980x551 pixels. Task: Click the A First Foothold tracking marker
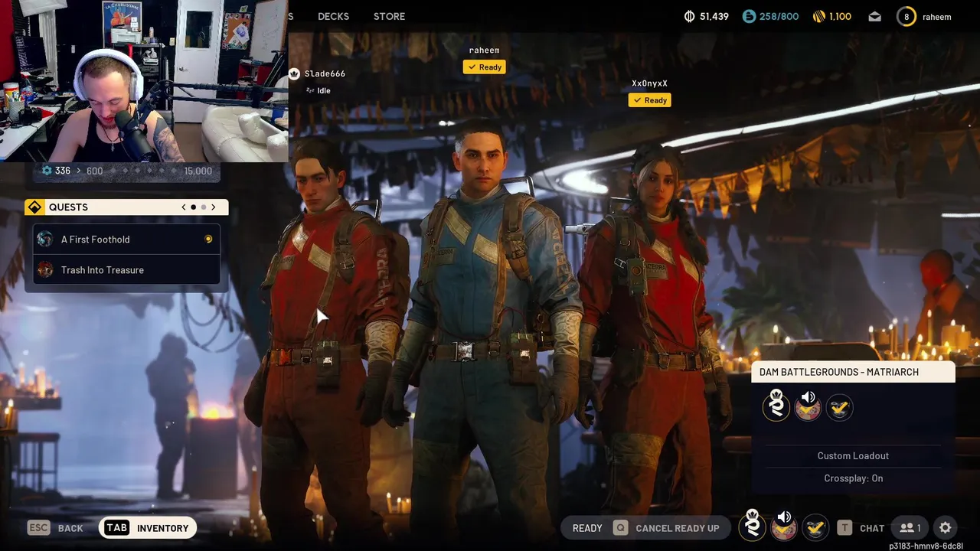click(x=208, y=240)
